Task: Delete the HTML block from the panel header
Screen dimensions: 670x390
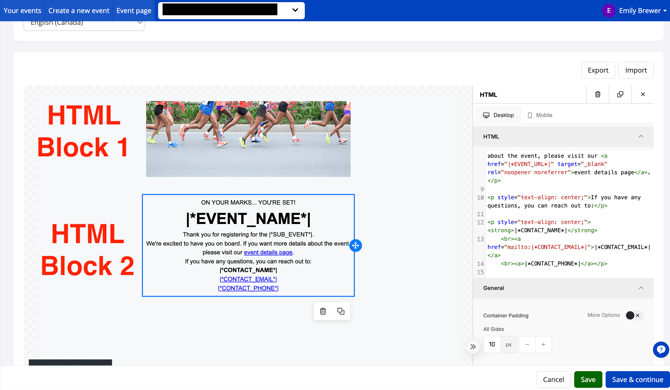Action: [x=597, y=94]
